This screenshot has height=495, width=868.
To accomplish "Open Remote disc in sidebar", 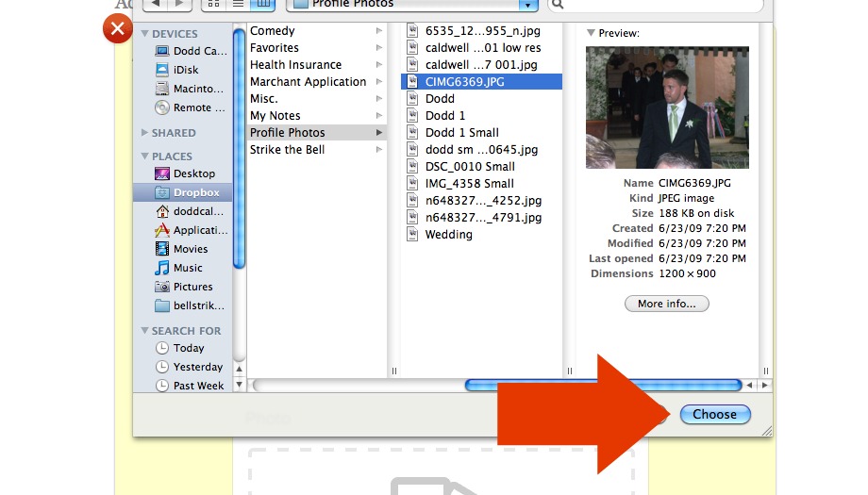I will (x=190, y=107).
